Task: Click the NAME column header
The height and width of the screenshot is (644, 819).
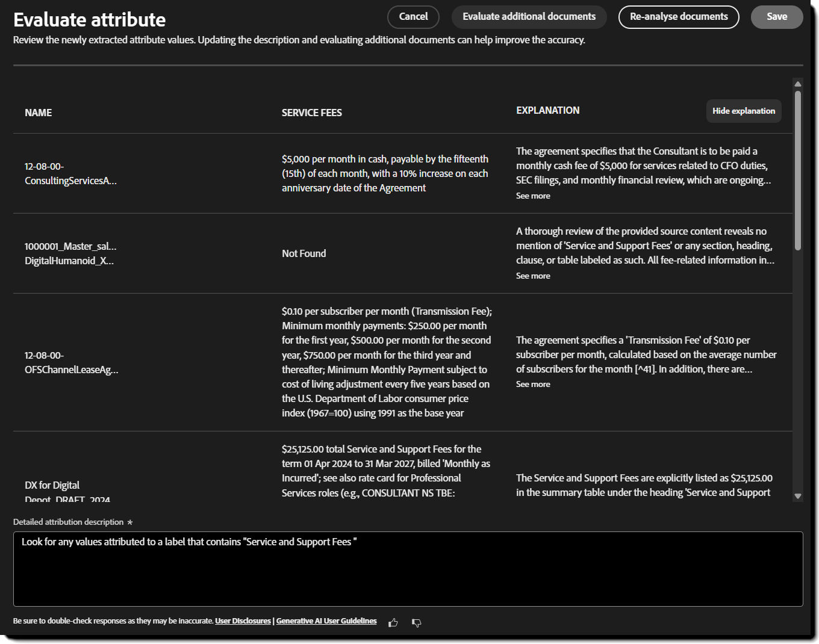Action: tap(38, 113)
